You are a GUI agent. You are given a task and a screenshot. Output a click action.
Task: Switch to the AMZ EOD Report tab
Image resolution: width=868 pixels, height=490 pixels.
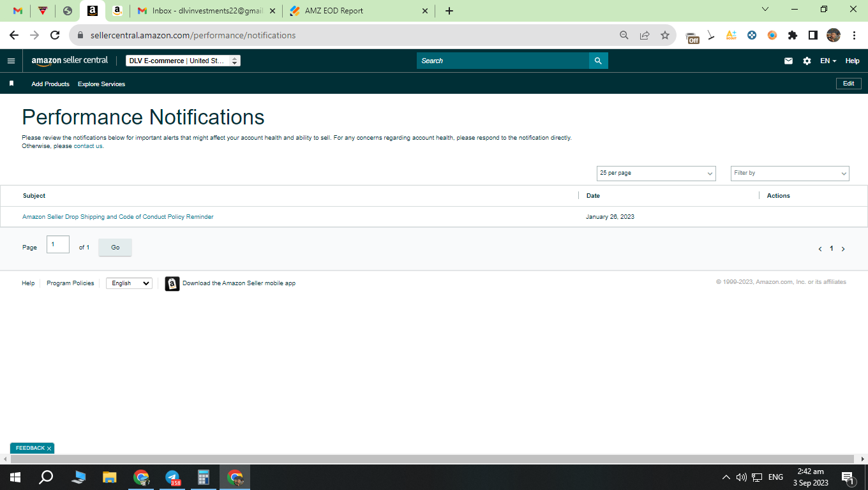pyautogui.click(x=358, y=11)
